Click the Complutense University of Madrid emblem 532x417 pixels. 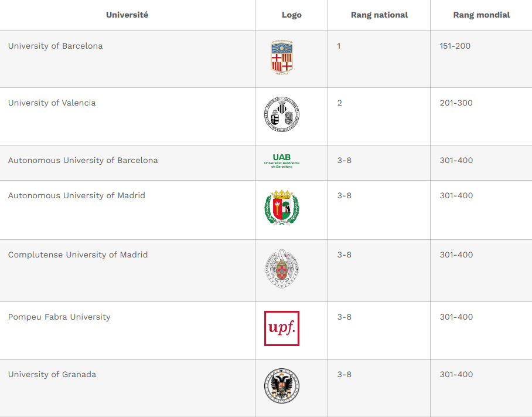click(x=282, y=269)
